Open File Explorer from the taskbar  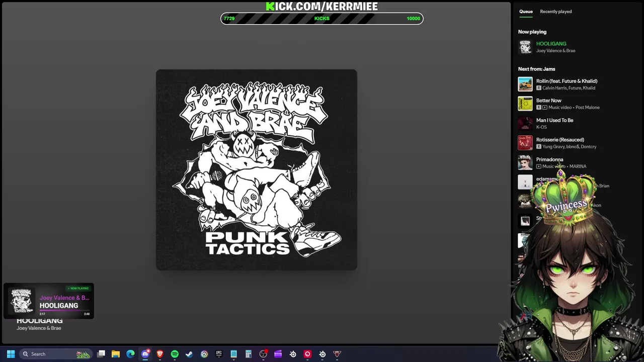pos(116,354)
